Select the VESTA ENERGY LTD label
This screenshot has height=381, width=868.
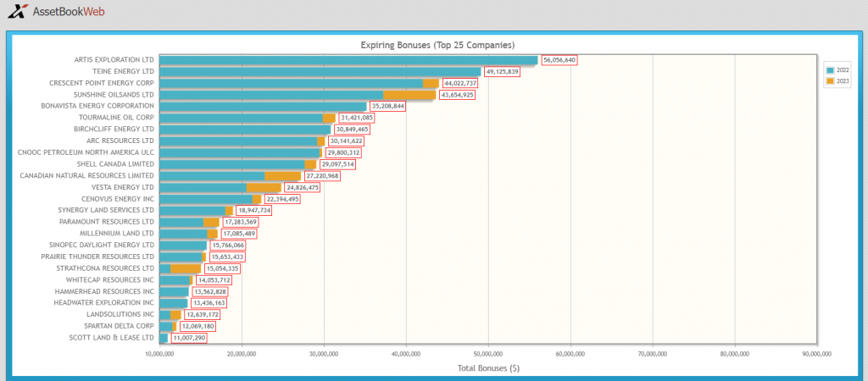pyautogui.click(x=123, y=187)
